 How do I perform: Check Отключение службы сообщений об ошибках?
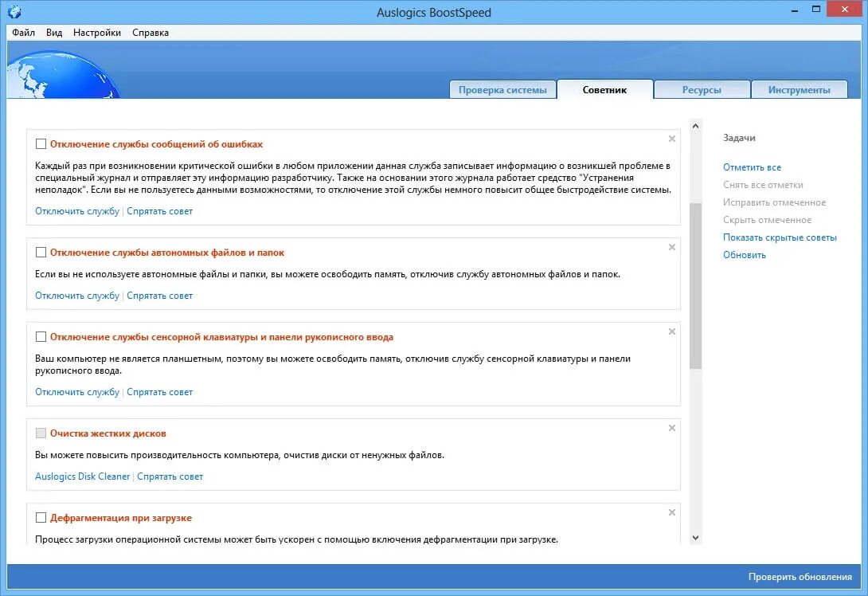point(41,144)
